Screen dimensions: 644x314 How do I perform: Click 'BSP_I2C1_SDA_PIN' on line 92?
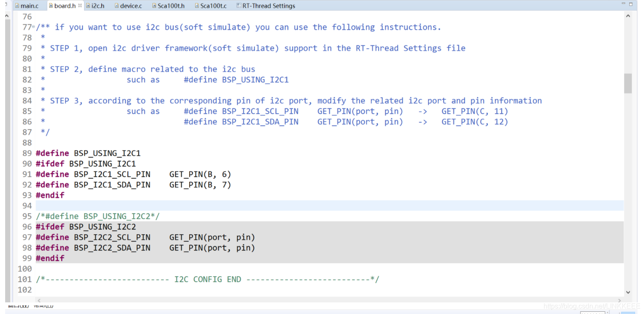[112, 185]
